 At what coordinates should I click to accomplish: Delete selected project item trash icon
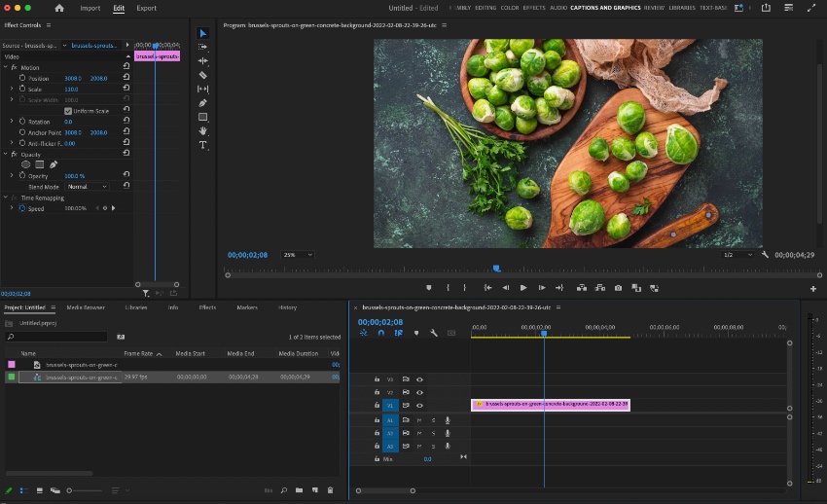point(330,490)
